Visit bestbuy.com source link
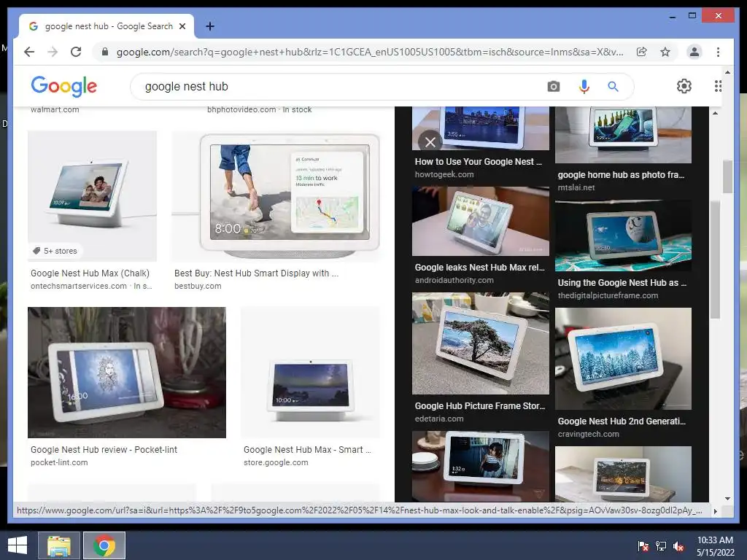This screenshot has height=560, width=747. 198,286
